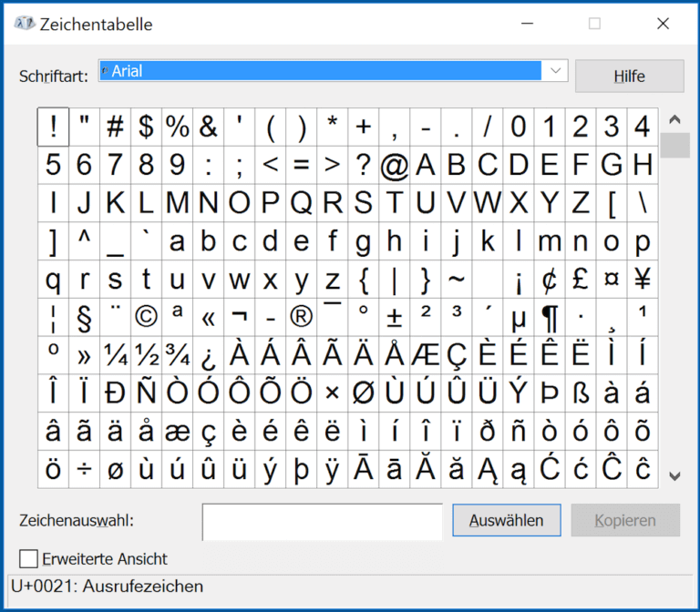Select the division ÷ symbol
The height and width of the screenshot is (612, 700).
click(x=84, y=469)
